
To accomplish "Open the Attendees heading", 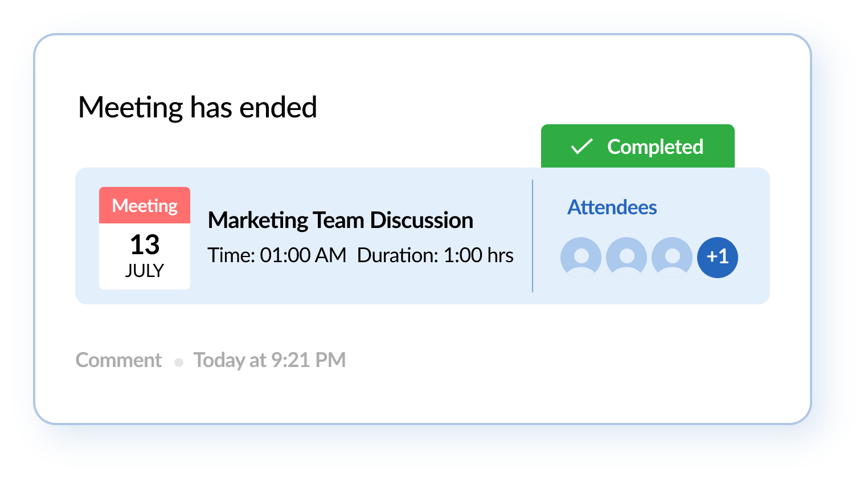I will pyautogui.click(x=612, y=207).
